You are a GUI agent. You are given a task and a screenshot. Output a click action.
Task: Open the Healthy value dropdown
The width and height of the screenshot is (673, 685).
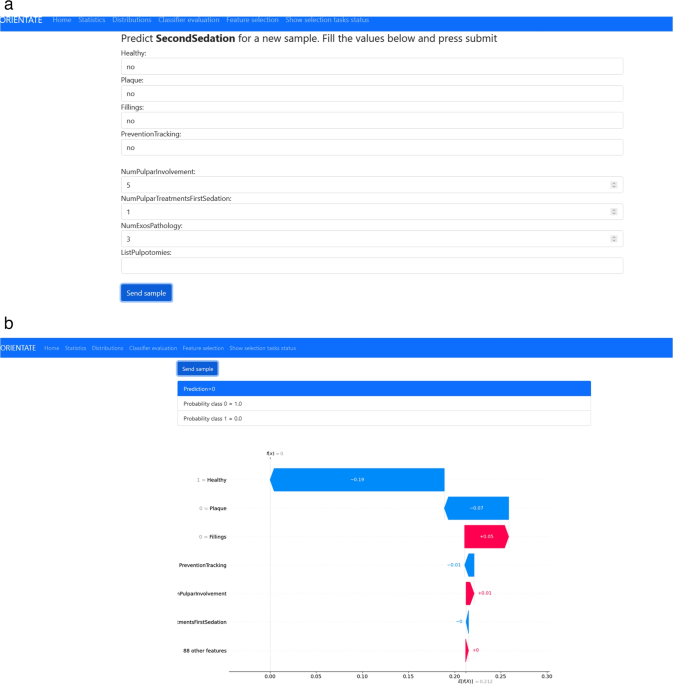pyautogui.click(x=372, y=67)
